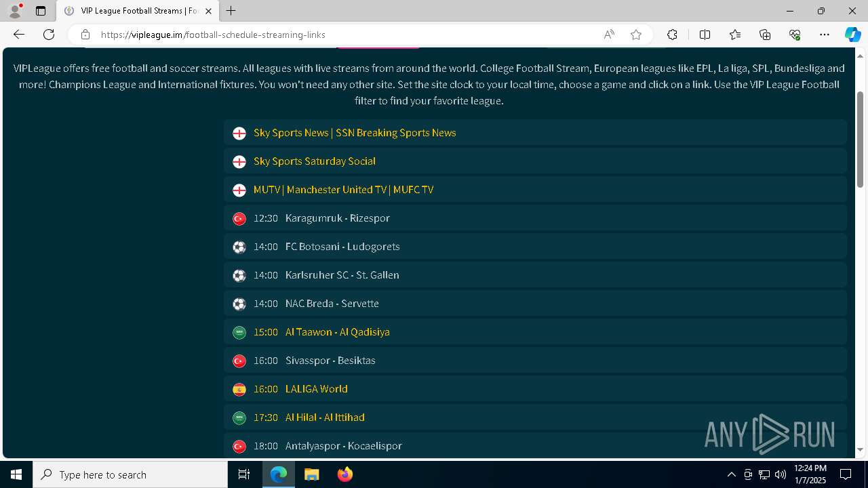The height and width of the screenshot is (488, 868).
Task: Open MUTV Manchester United TV link
Action: coord(343,190)
